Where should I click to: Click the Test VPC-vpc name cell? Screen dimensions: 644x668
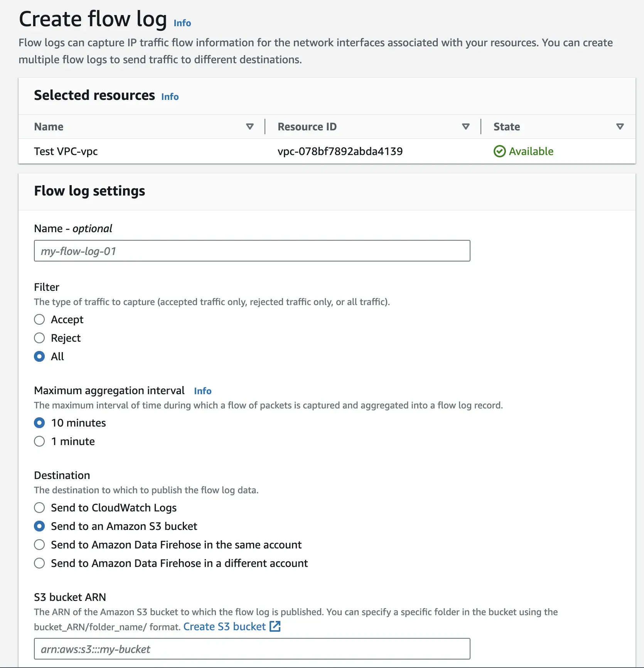(66, 151)
